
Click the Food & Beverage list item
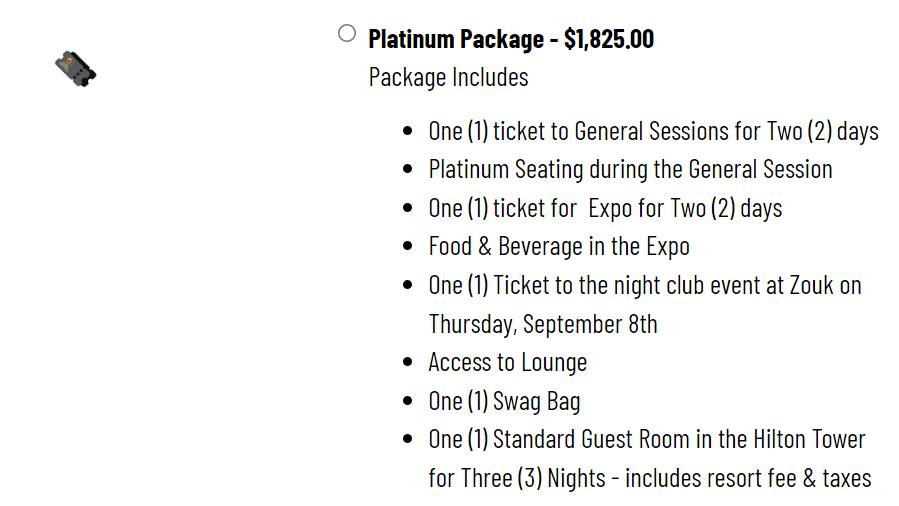click(559, 246)
